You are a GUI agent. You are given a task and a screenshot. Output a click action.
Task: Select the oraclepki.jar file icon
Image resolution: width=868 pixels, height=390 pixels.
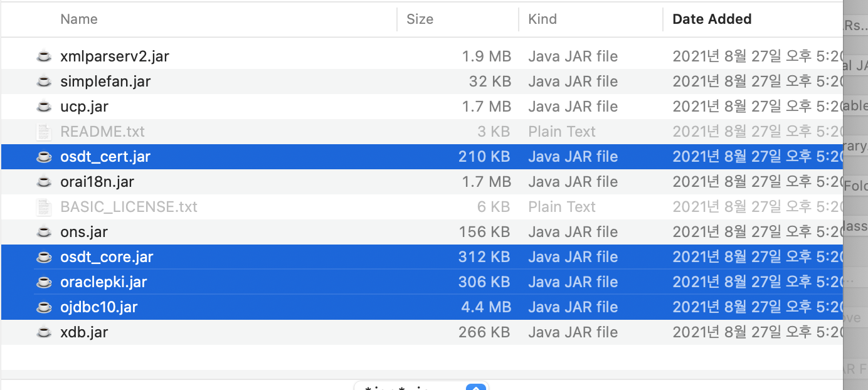pyautogui.click(x=43, y=282)
